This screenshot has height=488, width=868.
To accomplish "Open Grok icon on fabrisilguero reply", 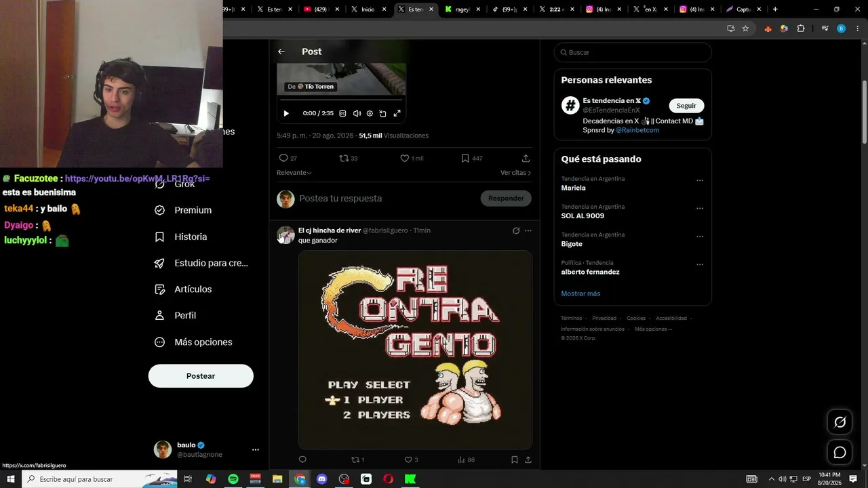I will [x=516, y=230].
